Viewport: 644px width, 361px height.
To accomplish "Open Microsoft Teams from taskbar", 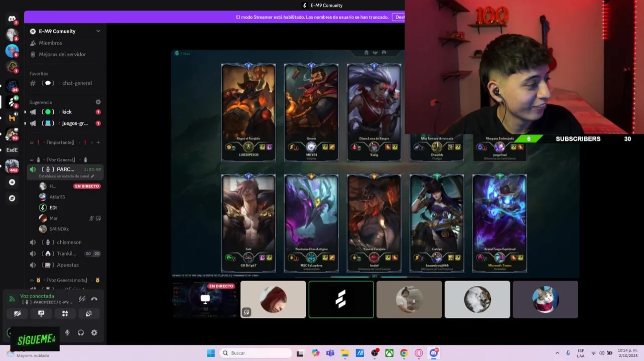I will coord(330,353).
